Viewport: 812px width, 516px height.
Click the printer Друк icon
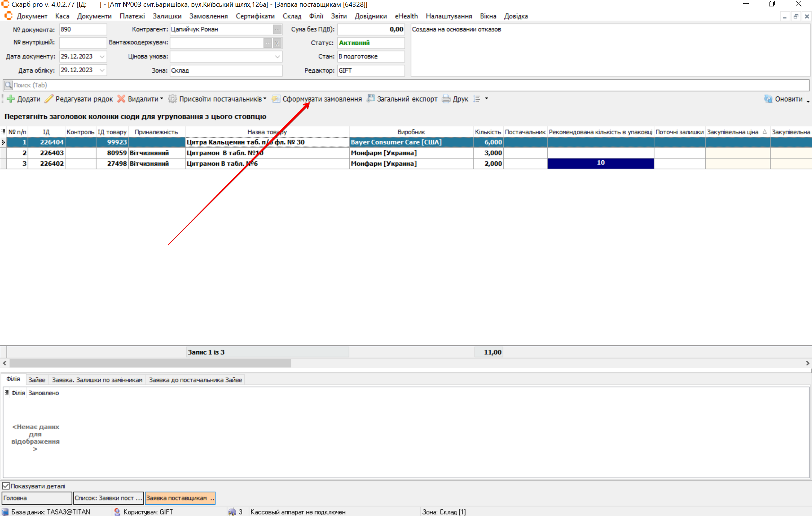(x=446, y=99)
